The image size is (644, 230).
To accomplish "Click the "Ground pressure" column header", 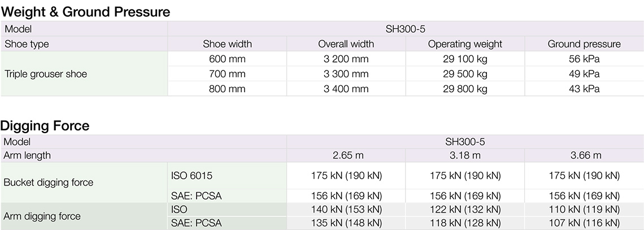I will (584, 44).
